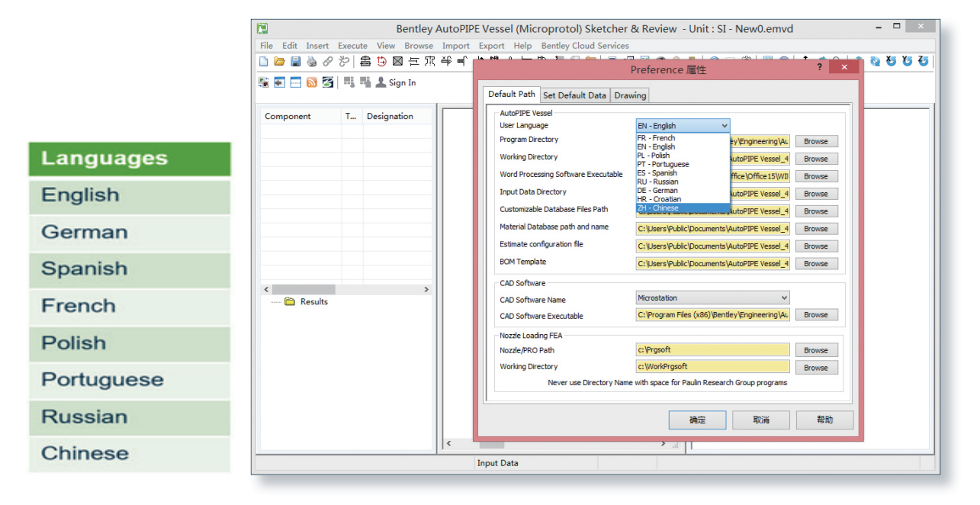Viewport: 980px width, 505px height.
Task: Select the Results tree item
Action: [x=313, y=301]
